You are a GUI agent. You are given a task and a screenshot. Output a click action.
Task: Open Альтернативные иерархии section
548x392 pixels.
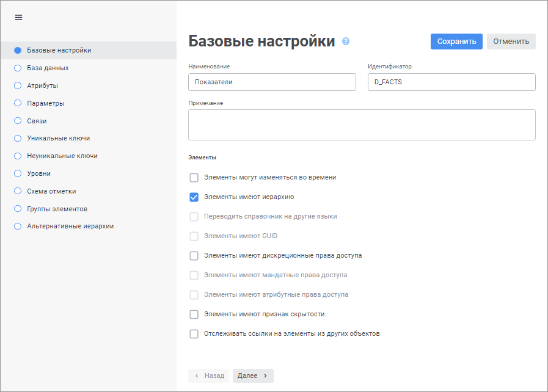click(x=70, y=226)
